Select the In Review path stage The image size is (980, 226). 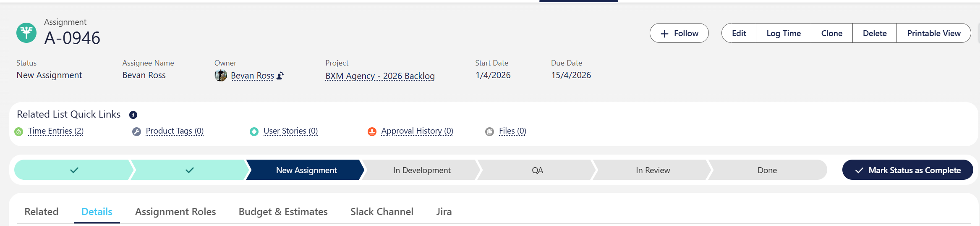coord(653,170)
